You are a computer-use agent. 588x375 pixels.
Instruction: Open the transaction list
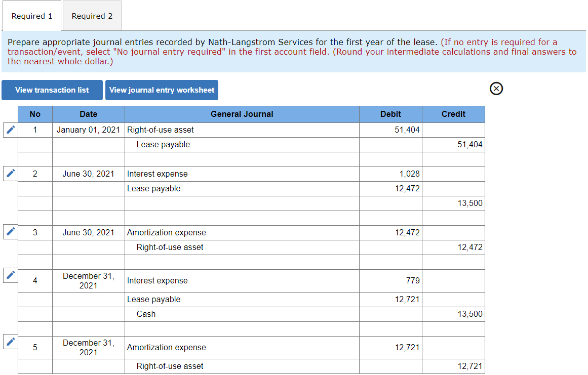(x=52, y=90)
